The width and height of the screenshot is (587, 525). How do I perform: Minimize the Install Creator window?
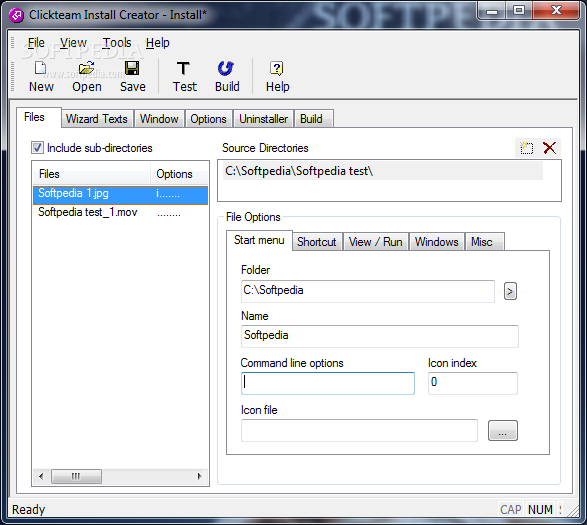point(492,11)
